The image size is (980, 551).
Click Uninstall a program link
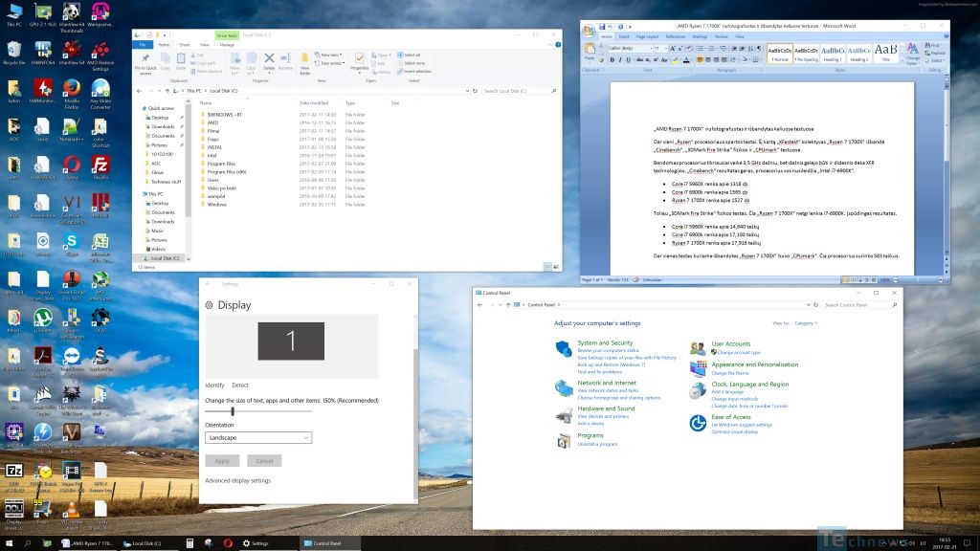(x=597, y=444)
